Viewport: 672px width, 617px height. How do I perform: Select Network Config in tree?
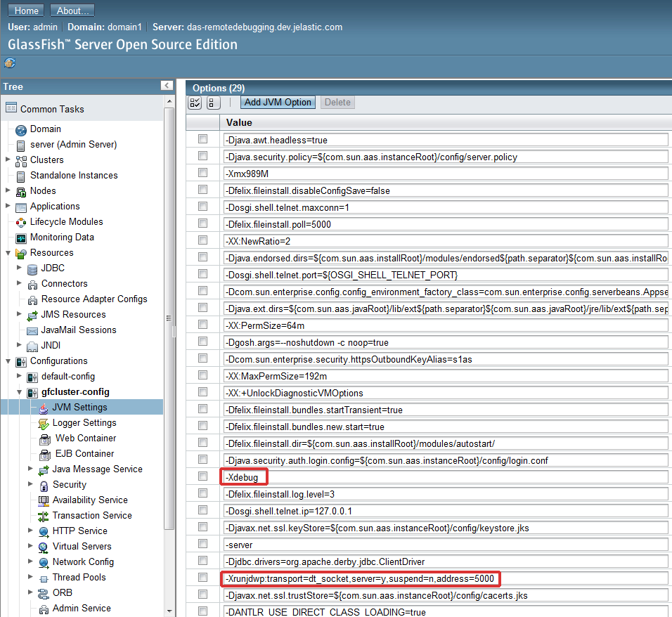(x=83, y=561)
